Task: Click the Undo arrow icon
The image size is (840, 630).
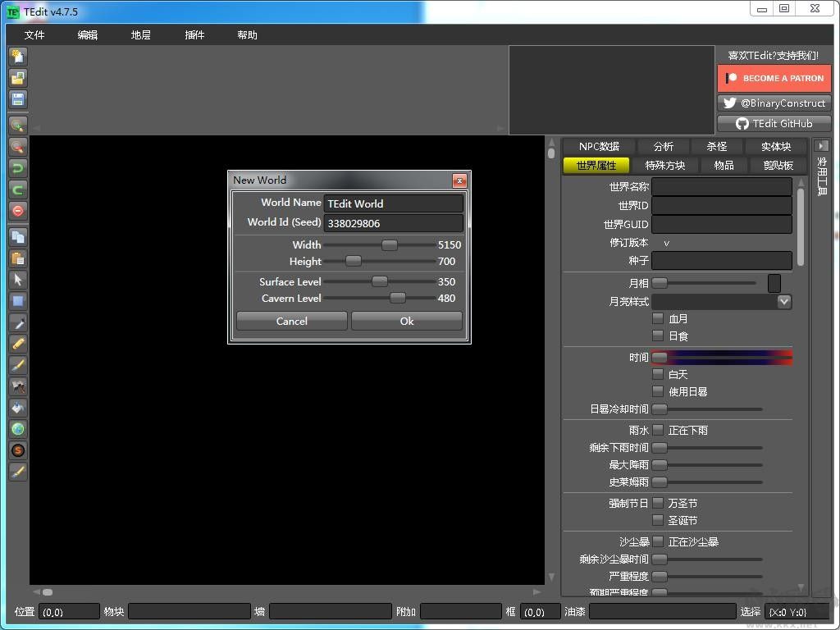Action: click(x=17, y=167)
